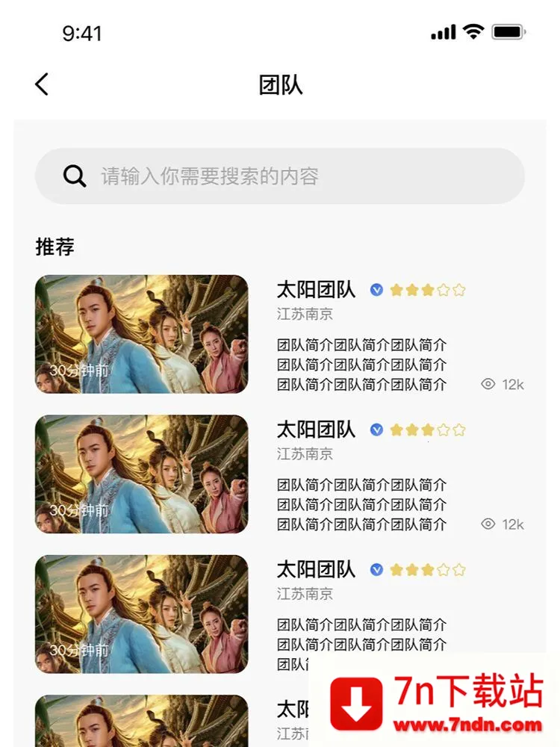This screenshot has height=747, width=560.
Task: Open the first team's cover thumbnail
Action: [141, 334]
